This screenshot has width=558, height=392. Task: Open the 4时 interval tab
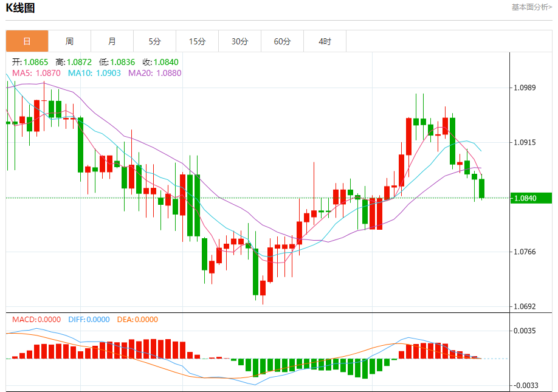click(x=325, y=41)
